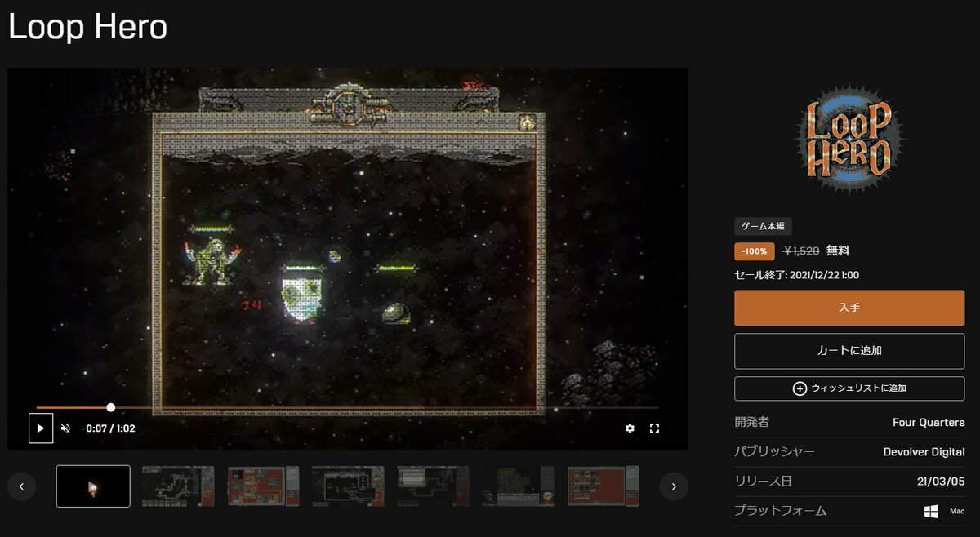
Task: Enter fullscreen video mode
Action: click(x=654, y=428)
